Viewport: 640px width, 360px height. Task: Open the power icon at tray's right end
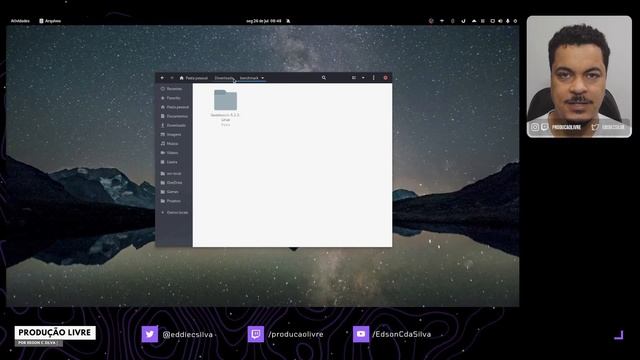pyautogui.click(x=515, y=21)
